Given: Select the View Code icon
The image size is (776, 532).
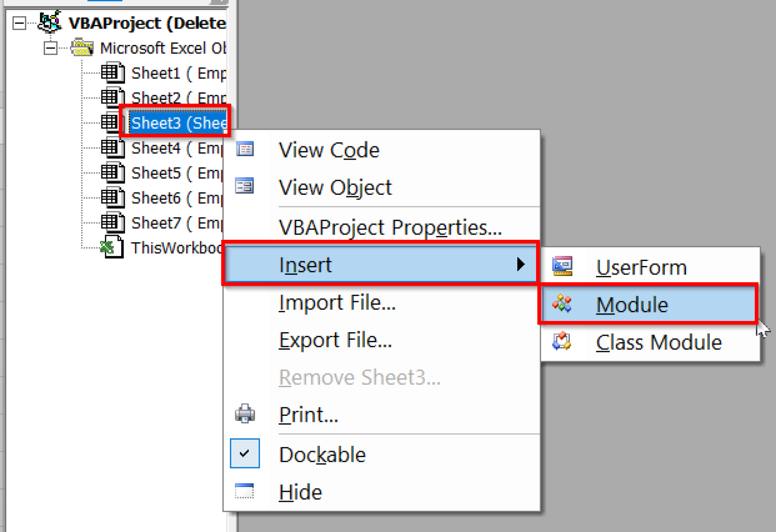Looking at the screenshot, I should point(245,149).
